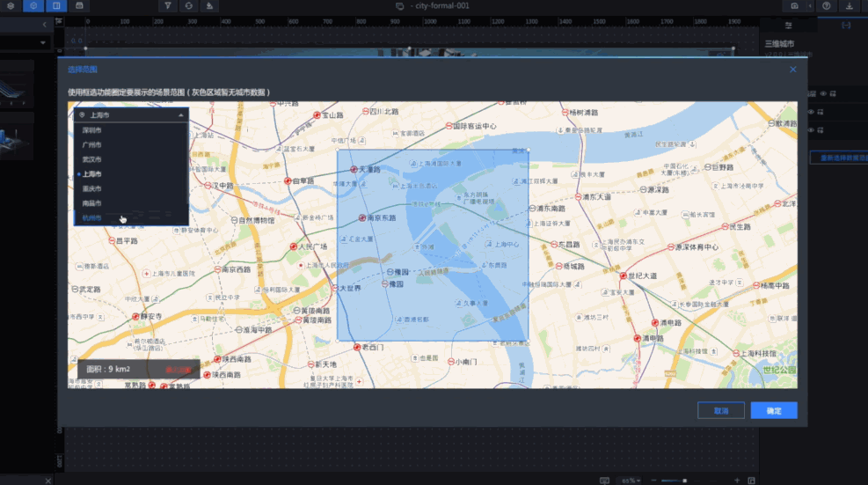Click the red reset text beside the area readout
868x485 pixels.
point(179,370)
